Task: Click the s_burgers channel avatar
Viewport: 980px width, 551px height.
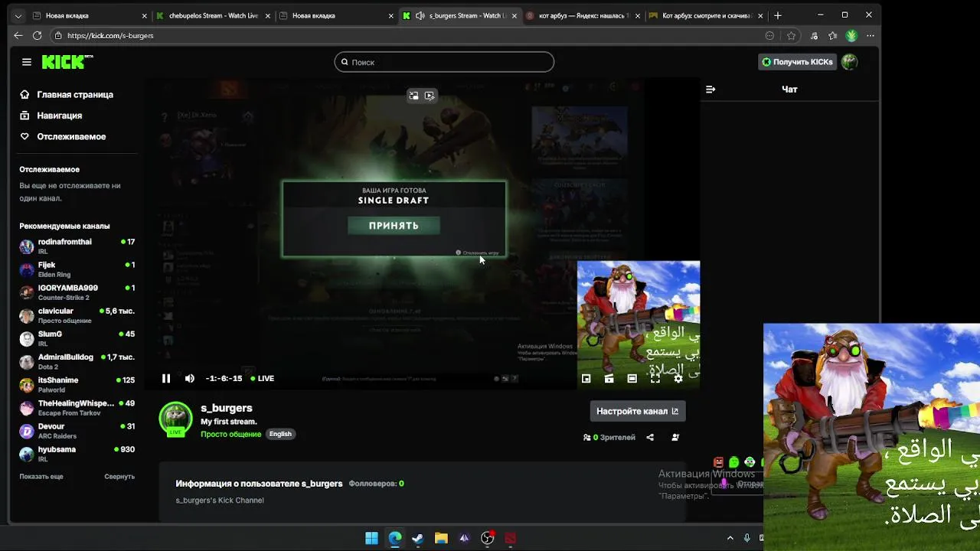Action: [x=175, y=419]
